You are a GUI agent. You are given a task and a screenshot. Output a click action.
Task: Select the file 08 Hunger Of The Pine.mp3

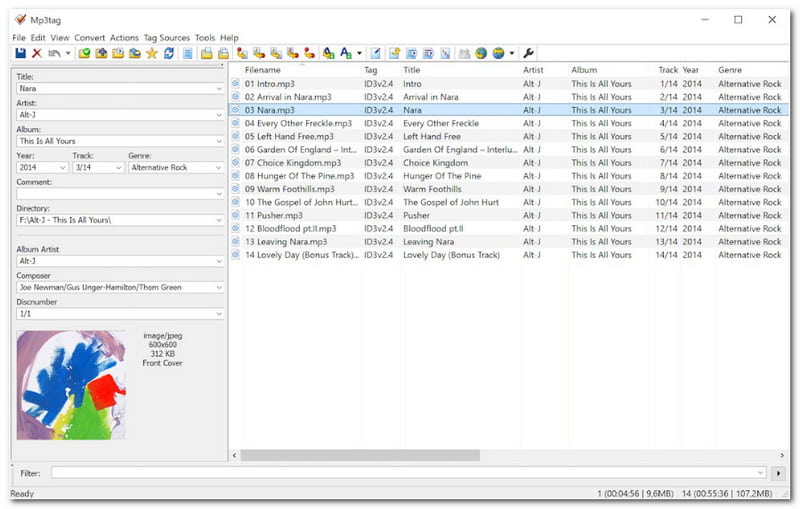[x=299, y=176]
